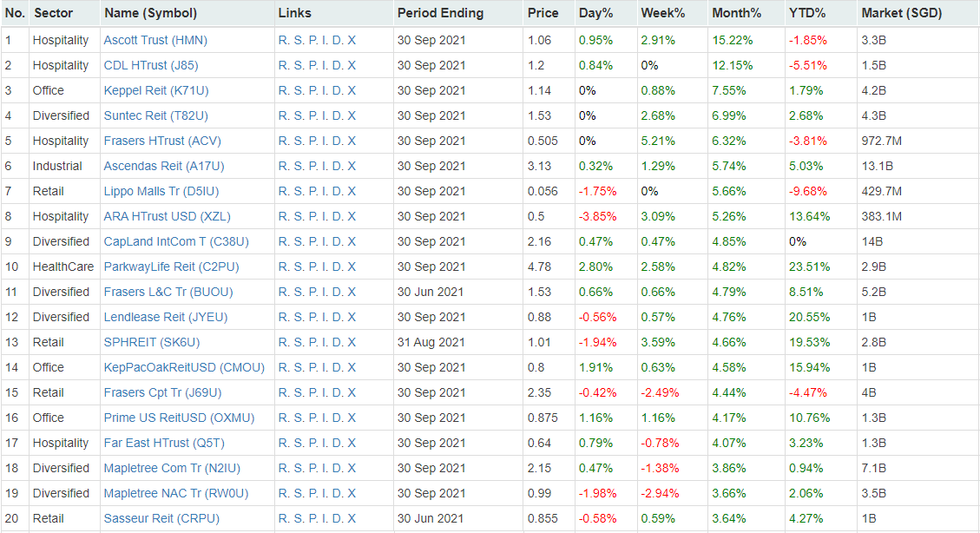Image resolution: width=980 pixels, height=533 pixels.
Task: Open Sasseur Reit (CRPU) link
Action: [161, 518]
